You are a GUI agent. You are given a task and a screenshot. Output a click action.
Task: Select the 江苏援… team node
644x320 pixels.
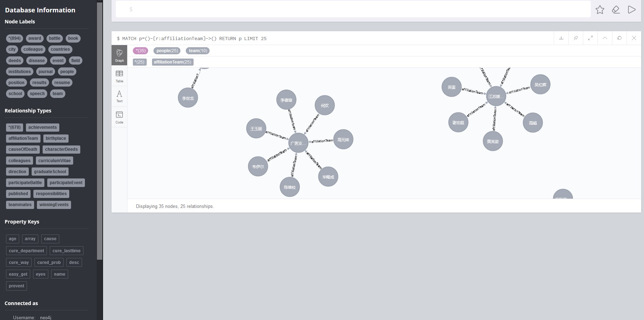click(x=496, y=96)
